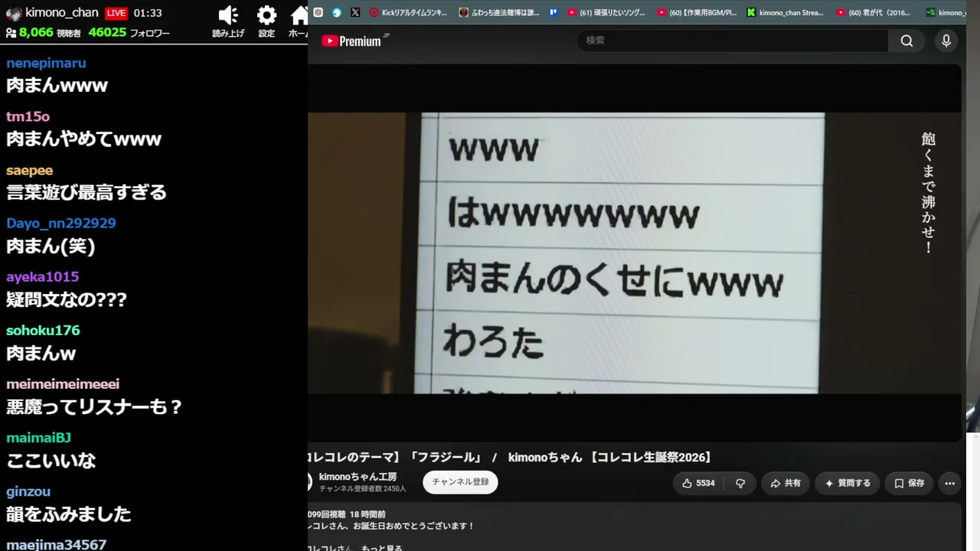Click the chat message 言葉遊び最高すぎる
Viewport: 980px width, 551px height.
pyautogui.click(x=87, y=193)
